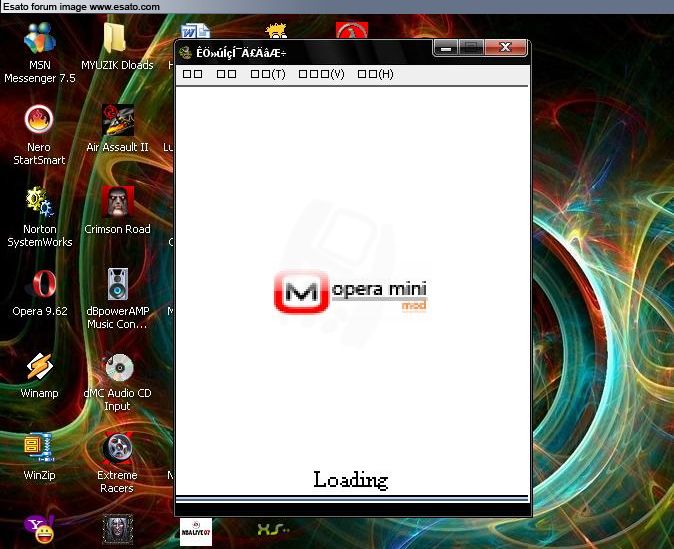Open the (T) menu in emulator
This screenshot has width=674, height=549.
(x=268, y=74)
